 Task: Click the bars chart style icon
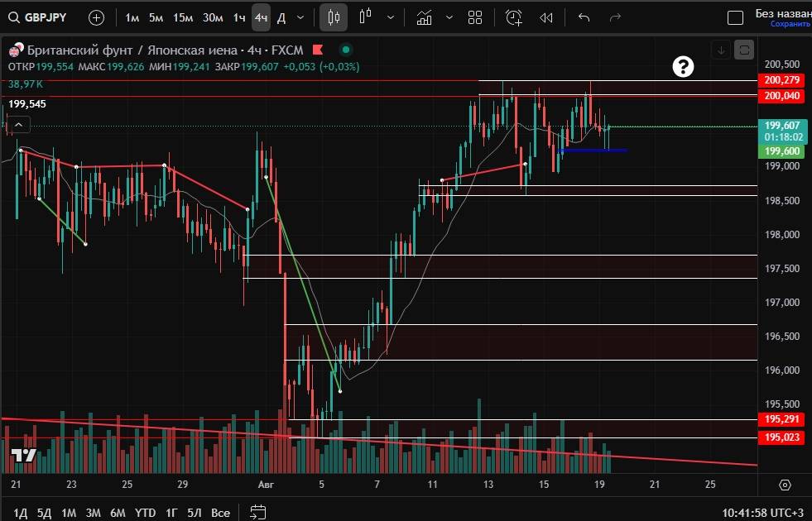tap(334, 17)
